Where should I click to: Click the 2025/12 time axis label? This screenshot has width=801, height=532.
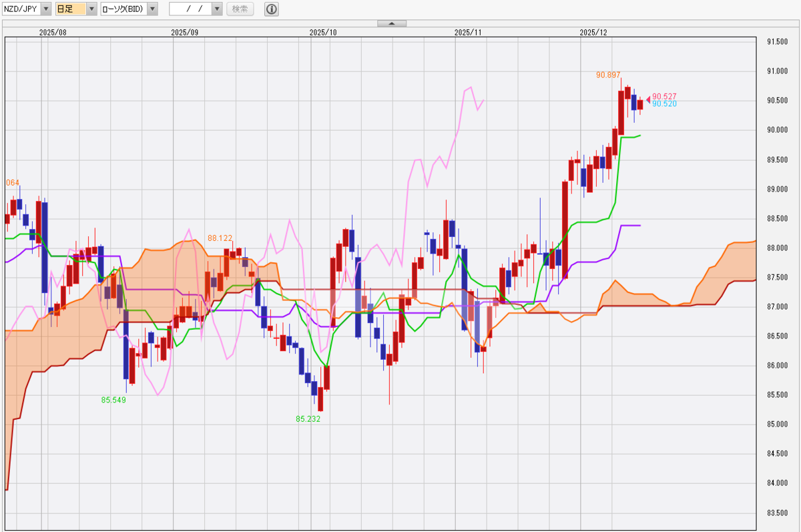(593, 32)
